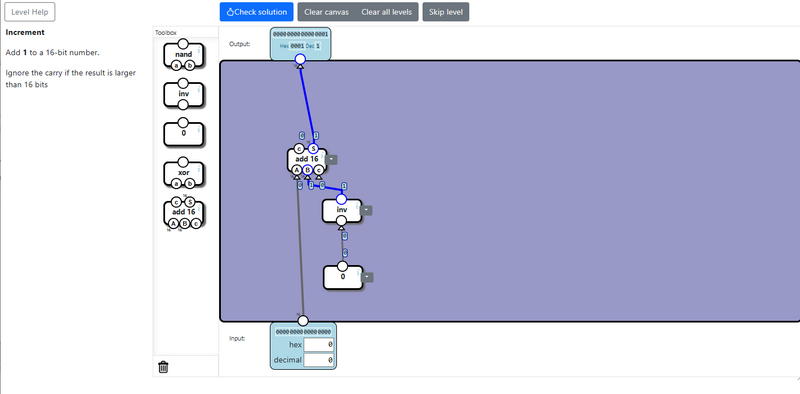Open dropdown on canvas inv component
800x394 pixels.
[367, 210]
